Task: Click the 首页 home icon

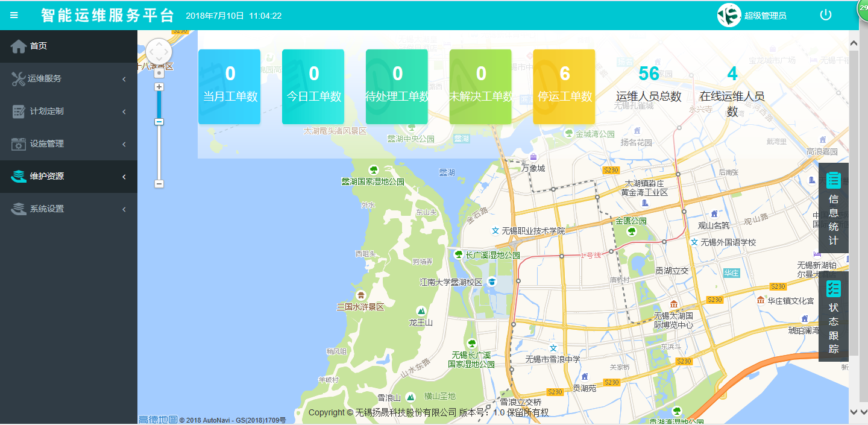Action: (19, 46)
